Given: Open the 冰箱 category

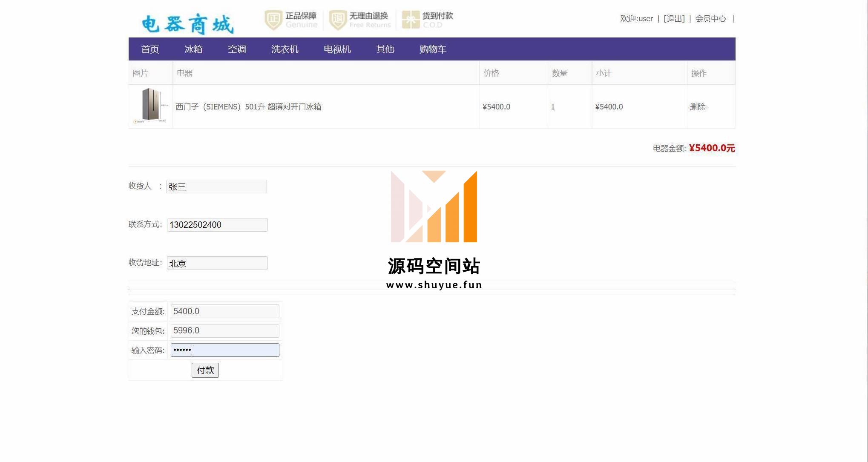Looking at the screenshot, I should click(x=193, y=49).
